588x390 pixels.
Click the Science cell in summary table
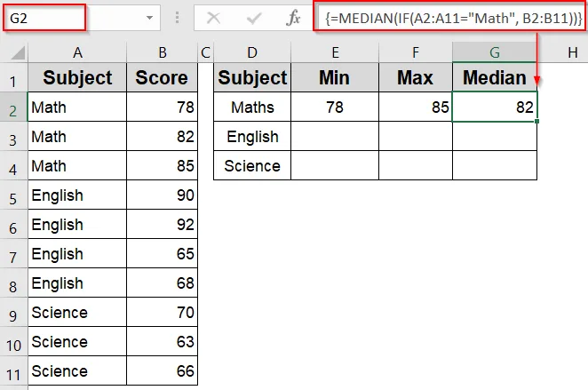[252, 165]
